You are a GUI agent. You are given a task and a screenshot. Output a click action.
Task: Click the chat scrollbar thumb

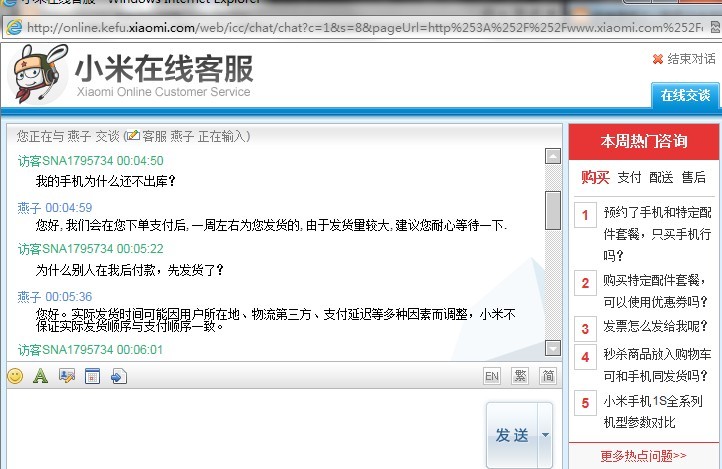[x=553, y=210]
